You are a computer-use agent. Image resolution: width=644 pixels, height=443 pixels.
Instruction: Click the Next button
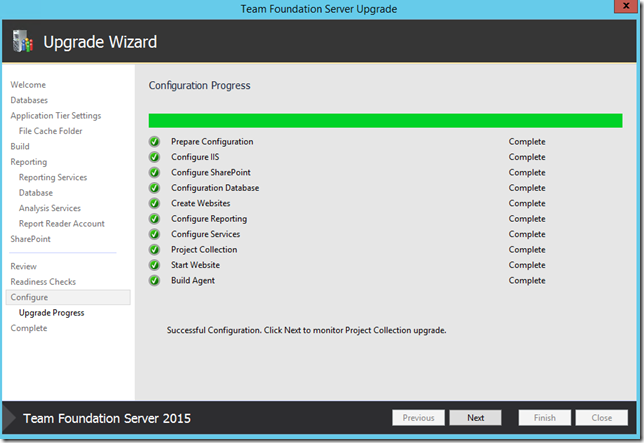click(x=476, y=418)
